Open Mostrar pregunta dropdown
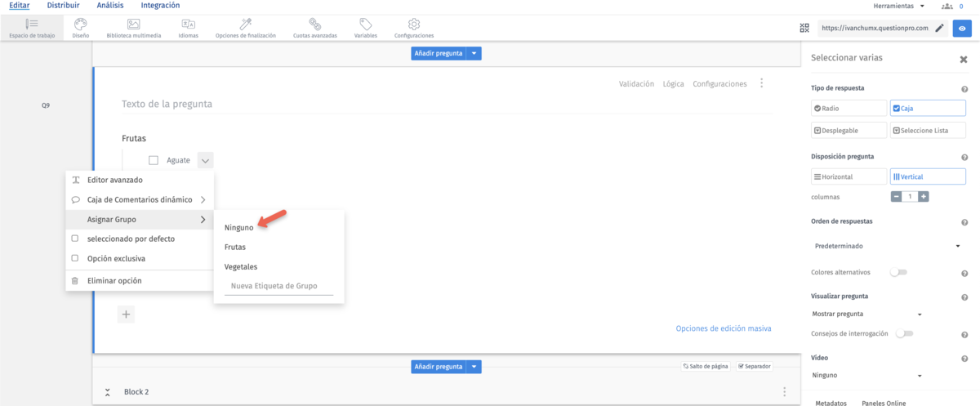The width and height of the screenshot is (980, 406). pyautogui.click(x=866, y=314)
